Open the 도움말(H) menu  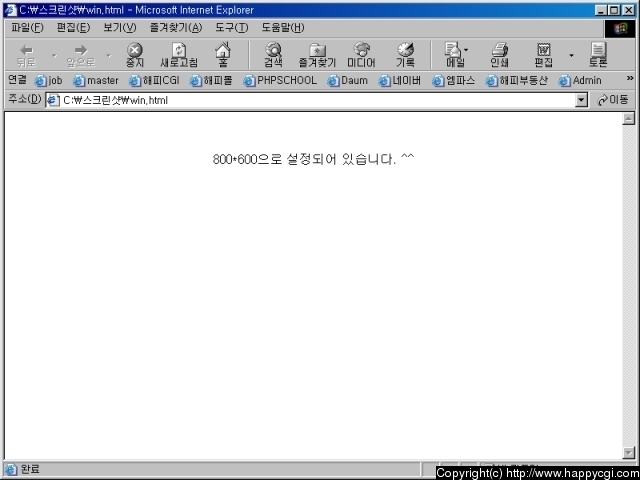pos(283,28)
